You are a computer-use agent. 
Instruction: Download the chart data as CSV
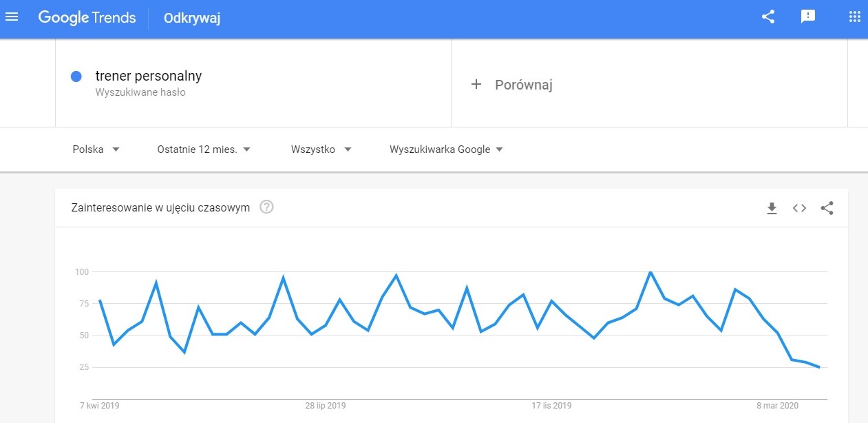pyautogui.click(x=772, y=208)
